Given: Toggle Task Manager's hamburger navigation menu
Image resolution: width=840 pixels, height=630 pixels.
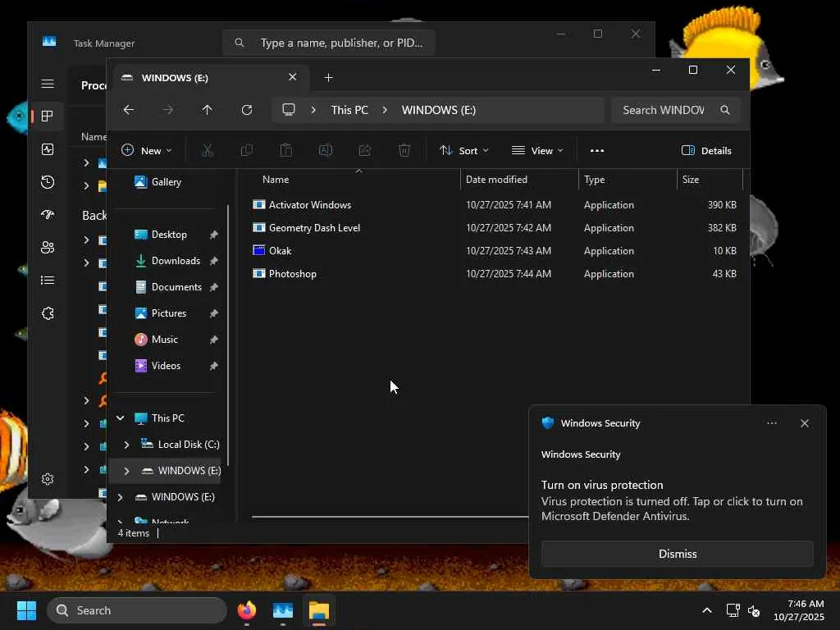Looking at the screenshot, I should [x=48, y=84].
